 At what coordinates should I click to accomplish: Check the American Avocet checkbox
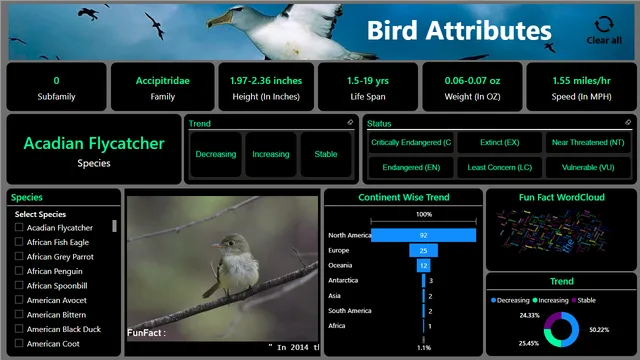tap(19, 300)
